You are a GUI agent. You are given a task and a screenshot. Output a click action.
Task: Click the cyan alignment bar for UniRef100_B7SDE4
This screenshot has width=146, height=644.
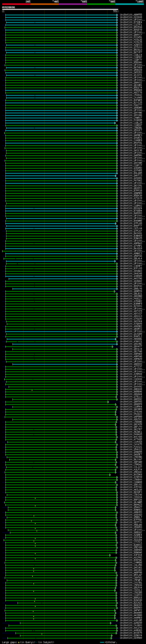(60, 22)
